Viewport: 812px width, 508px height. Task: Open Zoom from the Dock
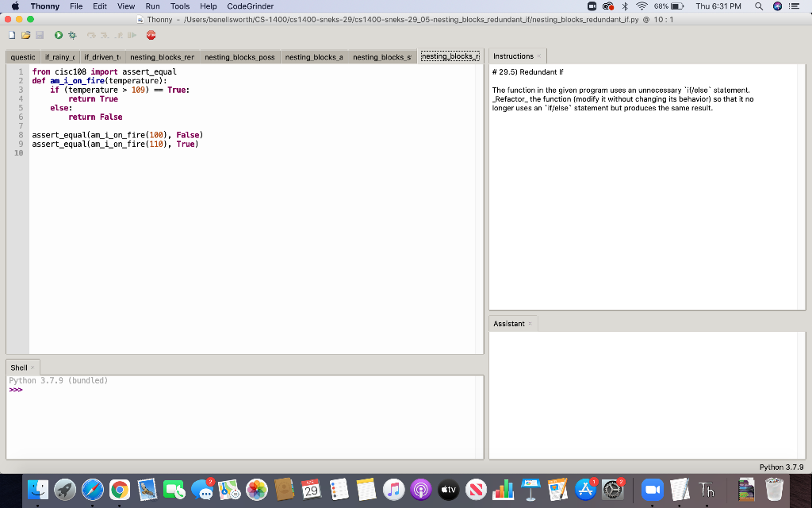[x=653, y=489]
